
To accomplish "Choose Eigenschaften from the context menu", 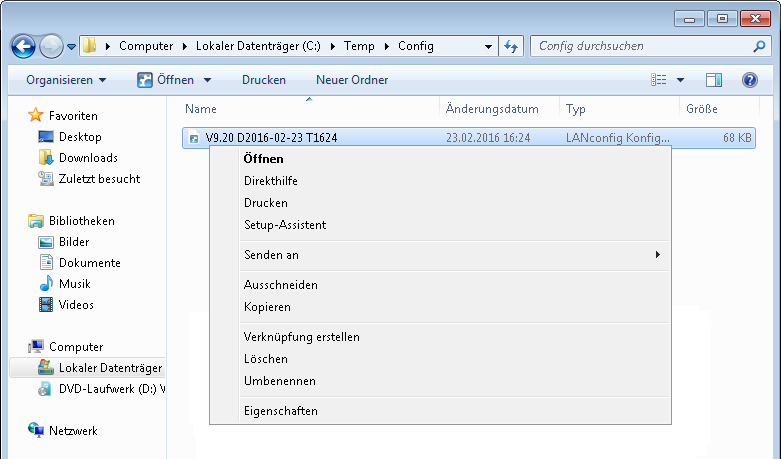I will pyautogui.click(x=281, y=411).
